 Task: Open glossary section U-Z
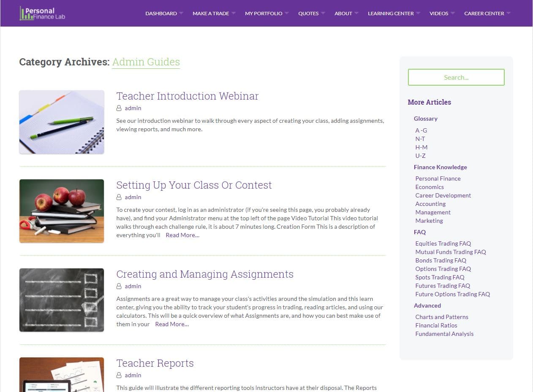(x=420, y=156)
